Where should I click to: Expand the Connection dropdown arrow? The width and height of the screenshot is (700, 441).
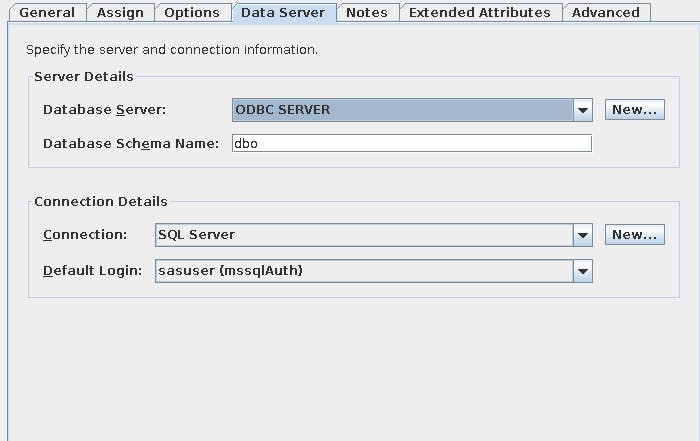583,235
